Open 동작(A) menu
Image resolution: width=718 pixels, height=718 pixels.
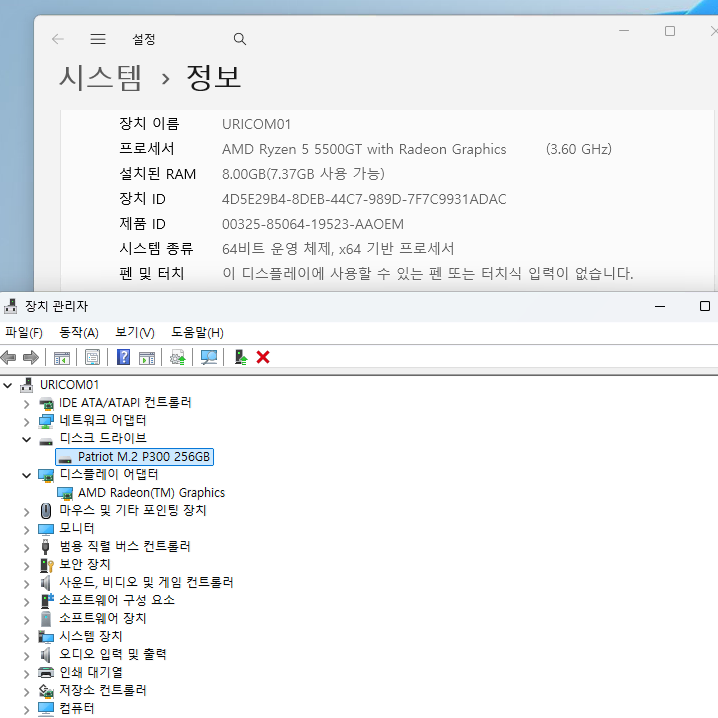tap(79, 332)
